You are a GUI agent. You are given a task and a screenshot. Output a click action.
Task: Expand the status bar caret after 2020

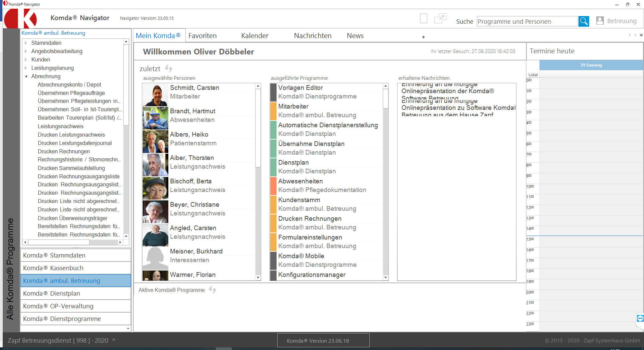pyautogui.click(x=114, y=340)
